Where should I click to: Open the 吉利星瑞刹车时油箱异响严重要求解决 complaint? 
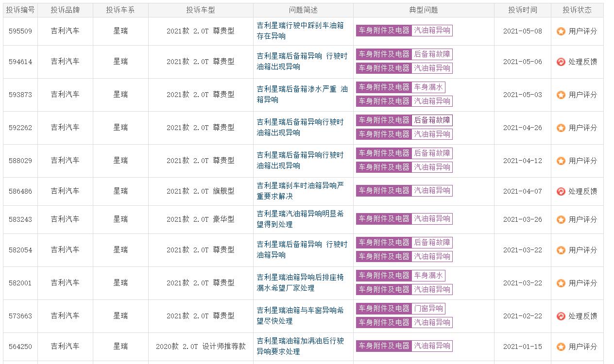[300, 191]
